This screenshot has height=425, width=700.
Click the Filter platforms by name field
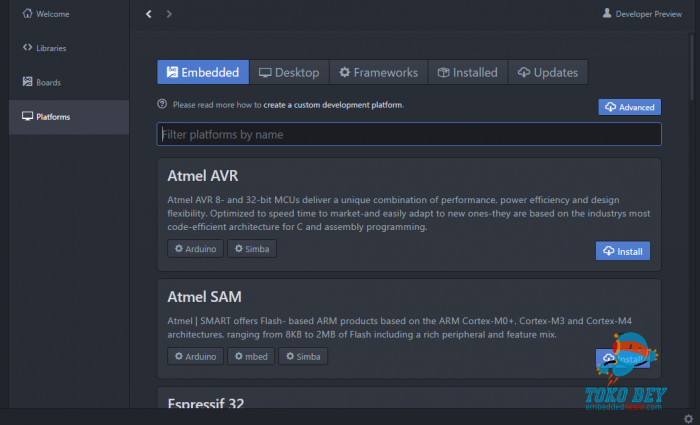point(408,134)
